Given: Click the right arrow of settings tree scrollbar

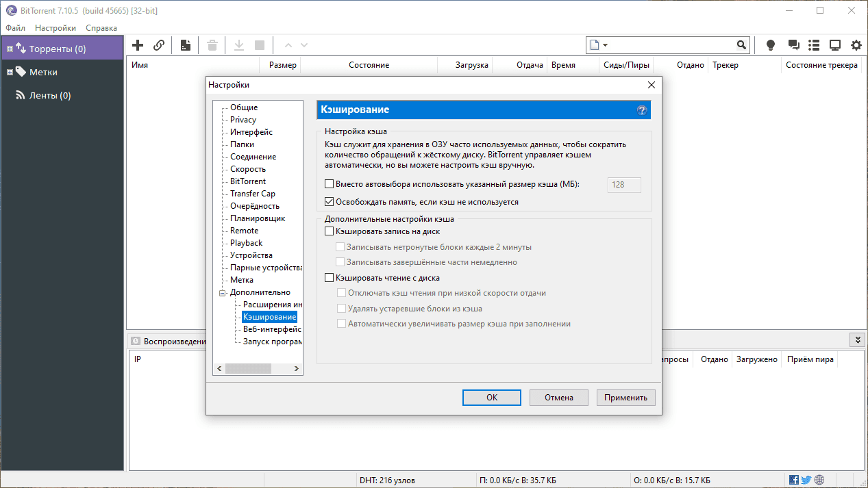Looking at the screenshot, I should (297, 368).
